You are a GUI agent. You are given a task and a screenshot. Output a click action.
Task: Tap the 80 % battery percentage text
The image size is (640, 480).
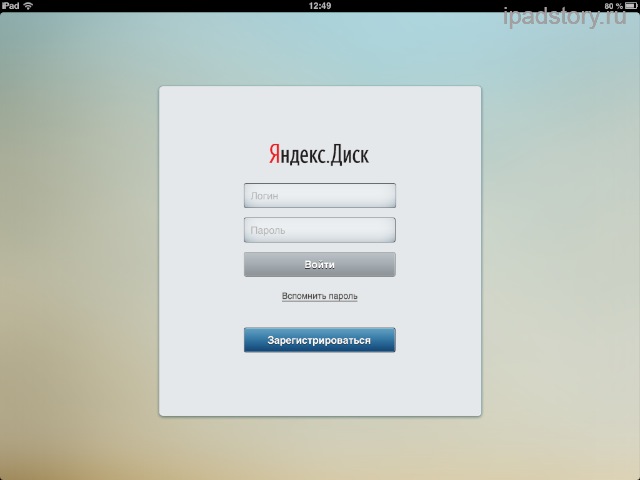pyautogui.click(x=613, y=6)
